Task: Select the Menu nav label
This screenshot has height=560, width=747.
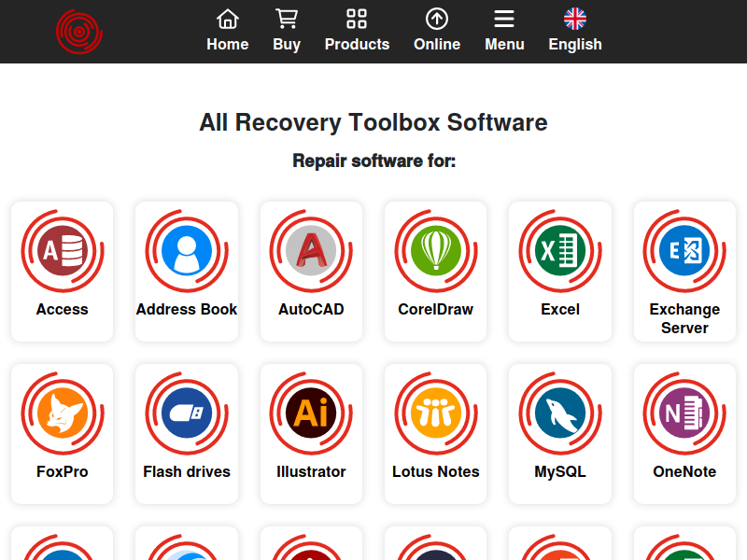Action: click(504, 44)
